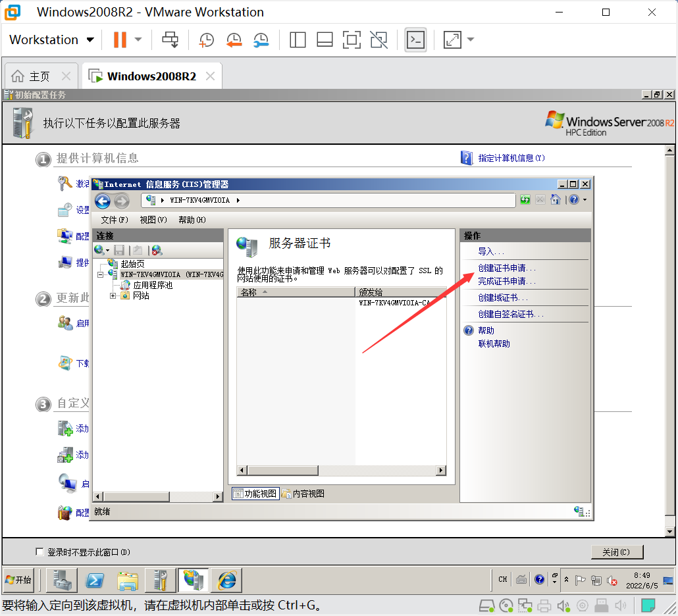
Task: Toggle the thumbnail bar view
Action: pyautogui.click(x=325, y=39)
